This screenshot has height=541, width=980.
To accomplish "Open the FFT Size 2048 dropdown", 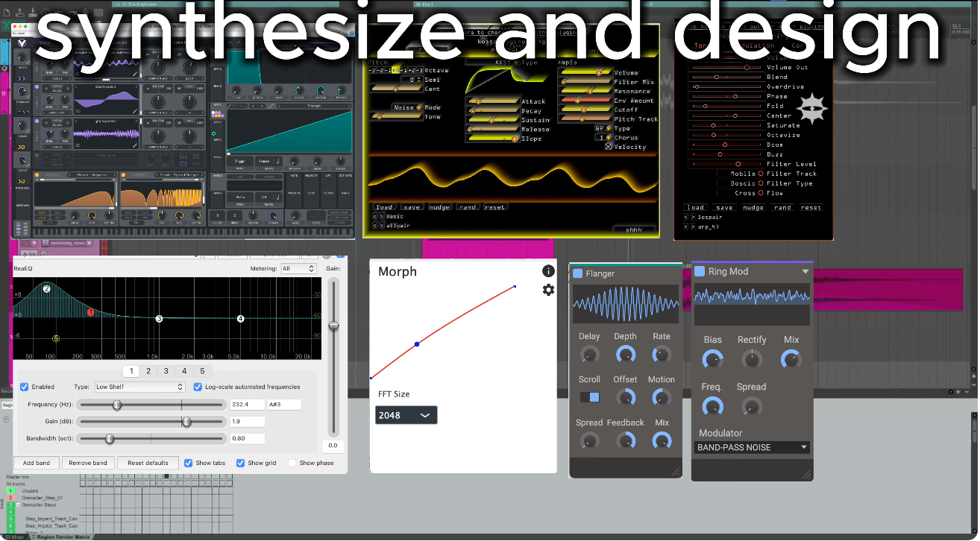I will tap(406, 415).
